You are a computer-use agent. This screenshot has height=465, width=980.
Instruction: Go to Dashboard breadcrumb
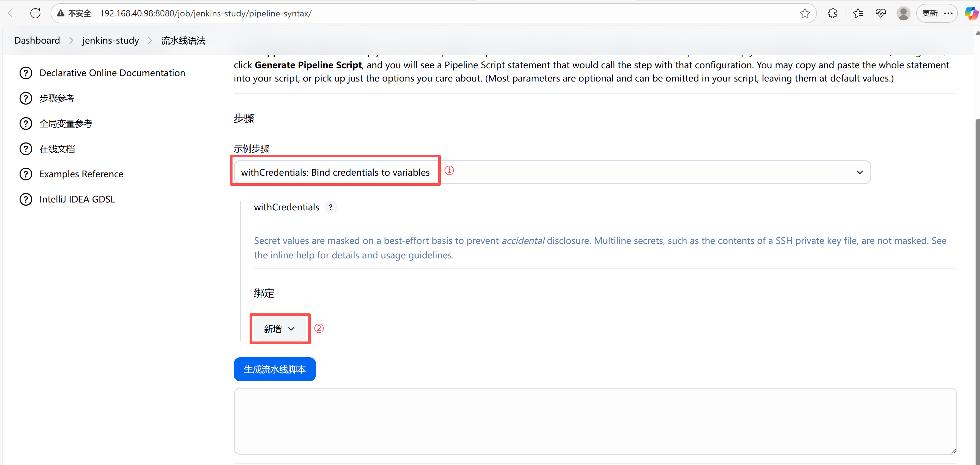[x=37, y=41]
